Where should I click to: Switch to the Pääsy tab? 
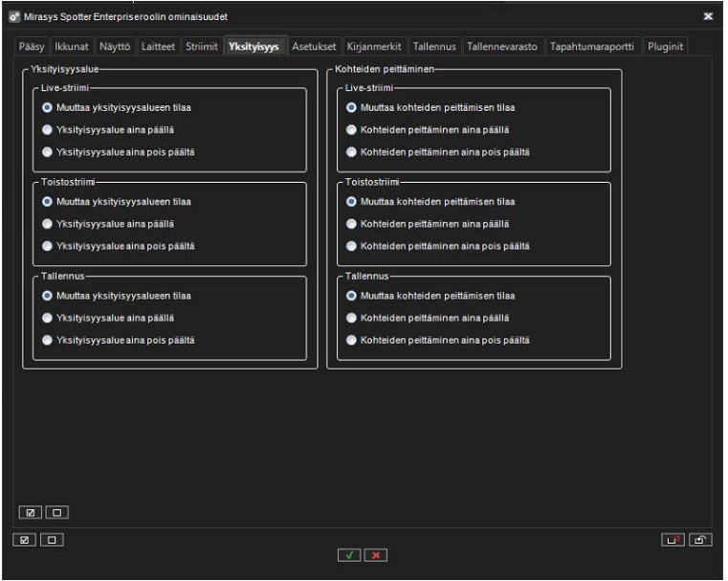tap(32, 47)
